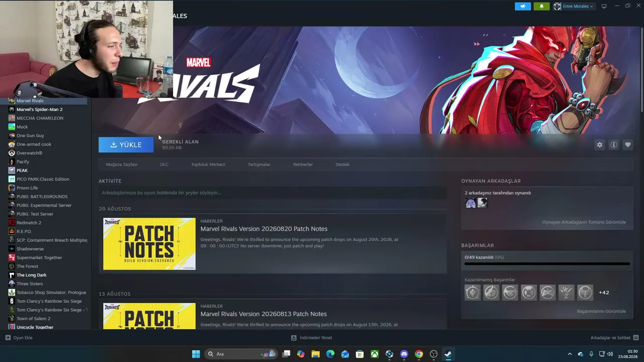Select PUBG: BATTLEGROUNDS in library
Viewport: 644px width, 362px height.
(x=42, y=197)
